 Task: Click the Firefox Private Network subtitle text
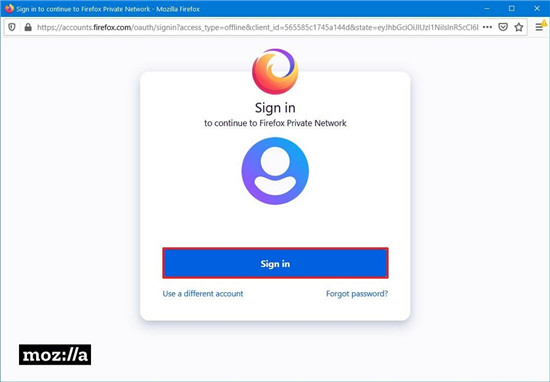275,123
